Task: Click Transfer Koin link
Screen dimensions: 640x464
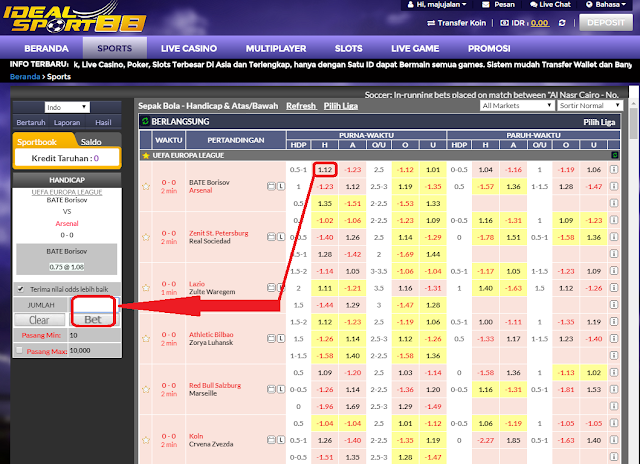Action: click(457, 23)
